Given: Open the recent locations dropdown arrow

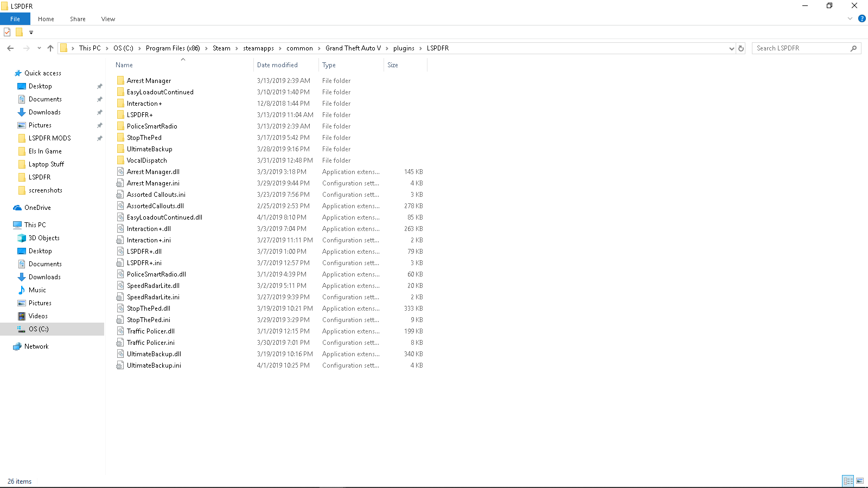Looking at the screenshot, I should (x=39, y=48).
